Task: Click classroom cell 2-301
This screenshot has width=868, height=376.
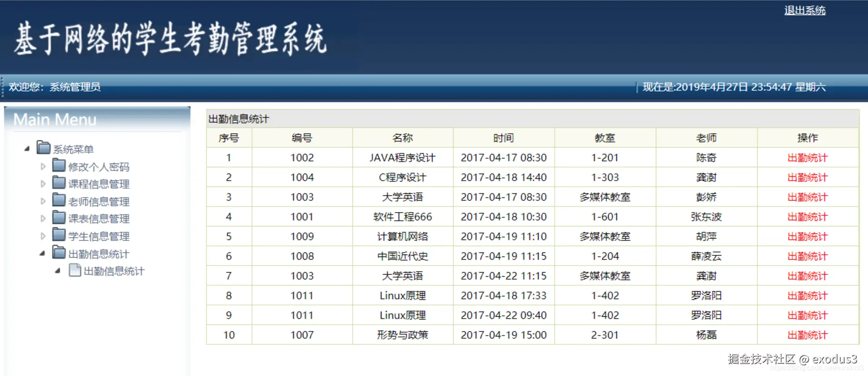Action: 605,335
